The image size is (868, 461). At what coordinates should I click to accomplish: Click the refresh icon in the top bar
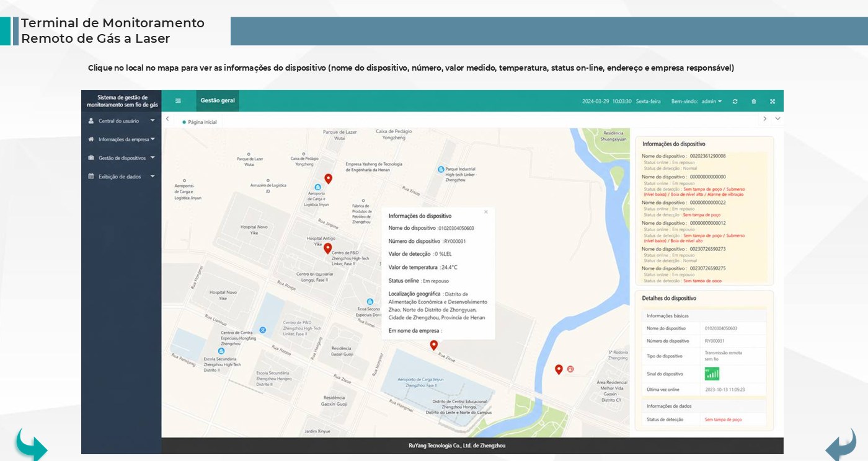(x=735, y=101)
